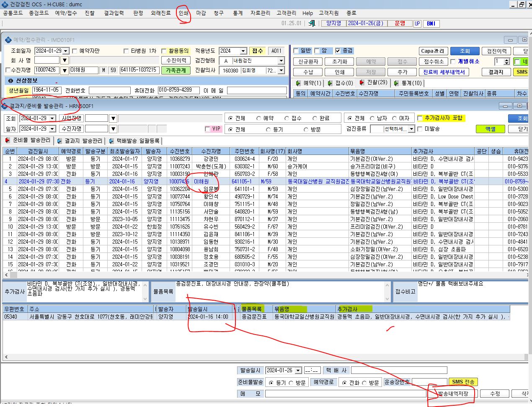Click the H-CUBE app icon in the title bar
532x407 pixels.
point(5,4)
